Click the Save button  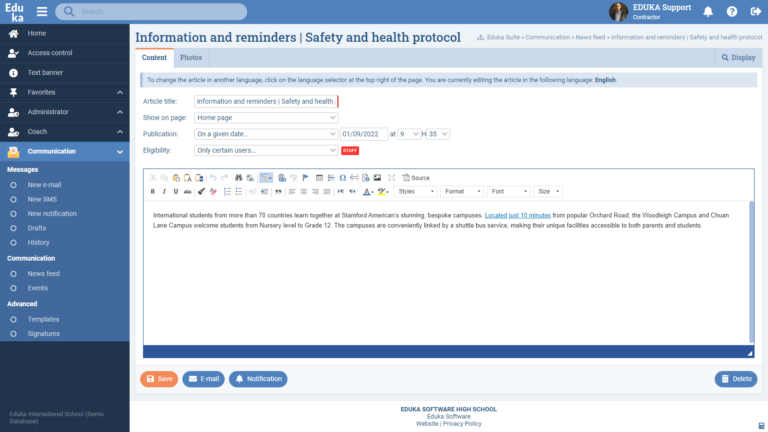(x=158, y=379)
